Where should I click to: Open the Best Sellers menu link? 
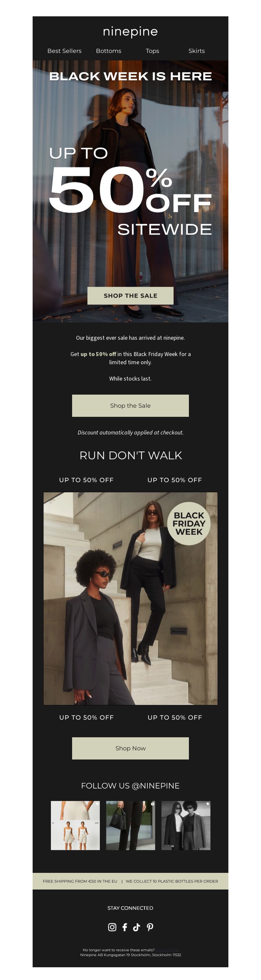[64, 51]
